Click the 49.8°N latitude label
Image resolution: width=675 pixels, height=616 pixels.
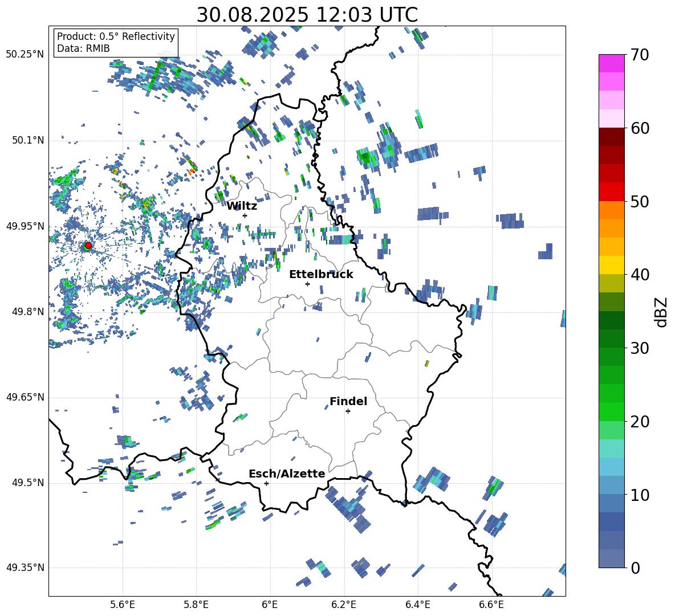pyautogui.click(x=27, y=312)
